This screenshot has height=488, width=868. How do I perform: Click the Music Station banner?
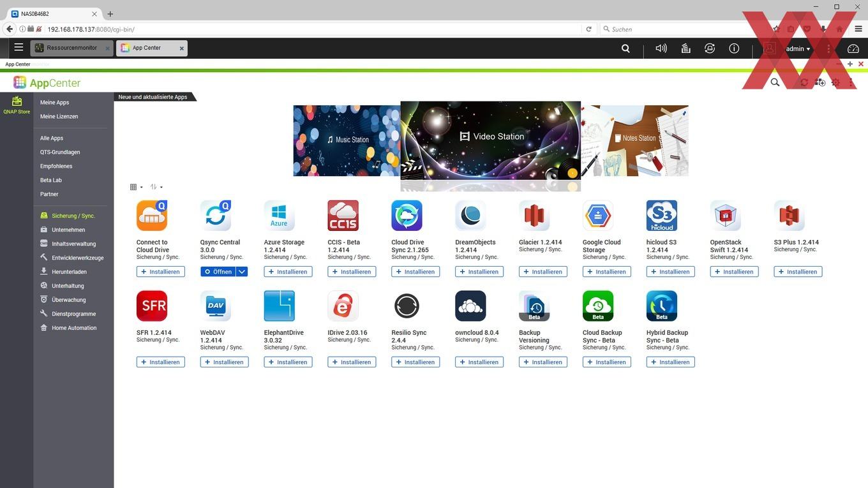coord(347,140)
